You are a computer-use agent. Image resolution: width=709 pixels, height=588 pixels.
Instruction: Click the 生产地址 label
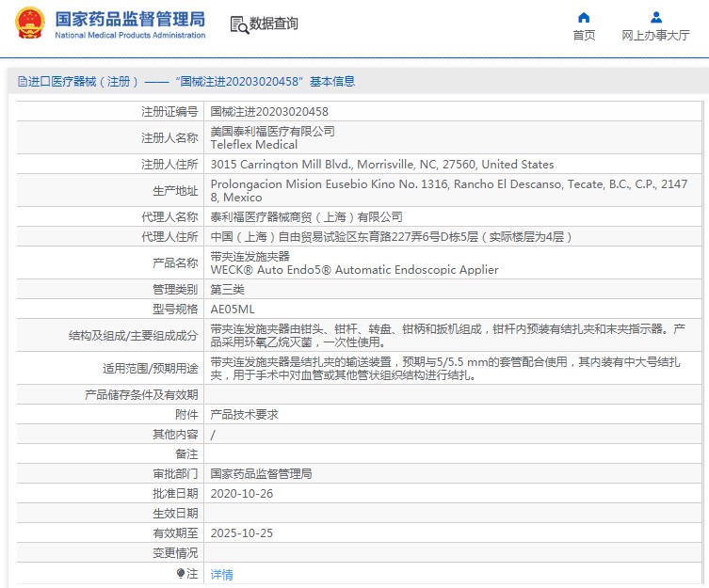(x=175, y=191)
